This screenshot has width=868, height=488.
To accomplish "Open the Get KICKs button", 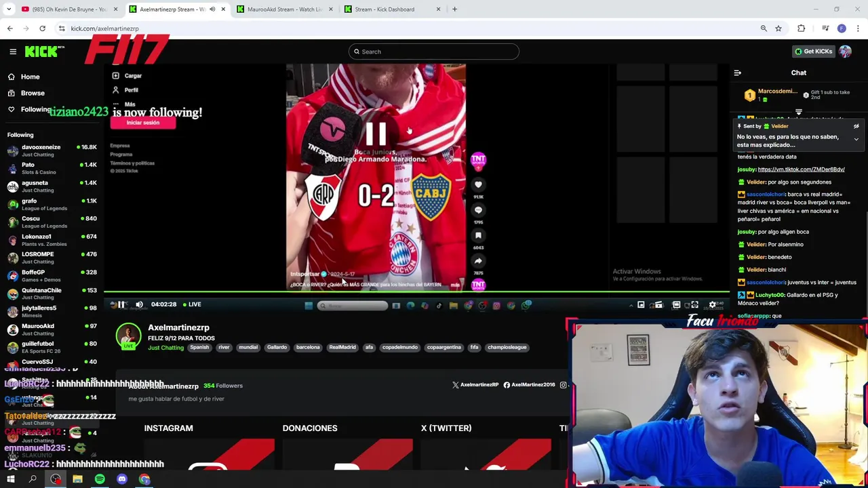I will click(x=814, y=52).
